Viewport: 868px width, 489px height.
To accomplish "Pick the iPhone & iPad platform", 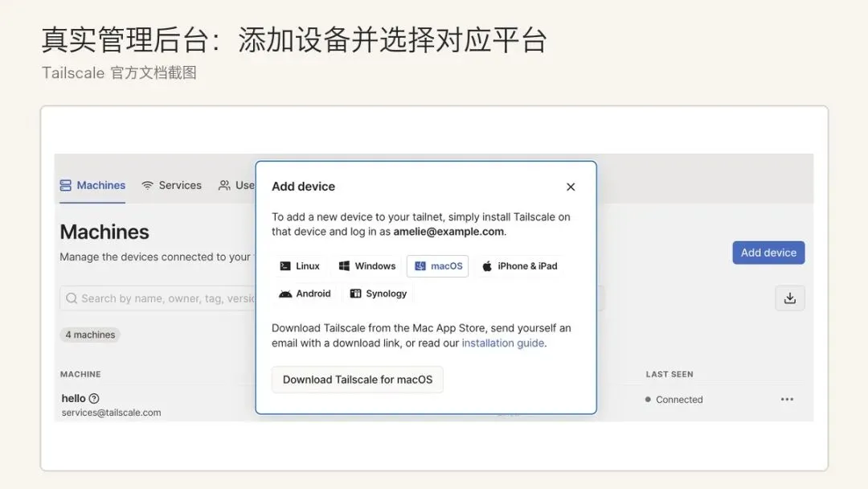I will tap(519, 266).
